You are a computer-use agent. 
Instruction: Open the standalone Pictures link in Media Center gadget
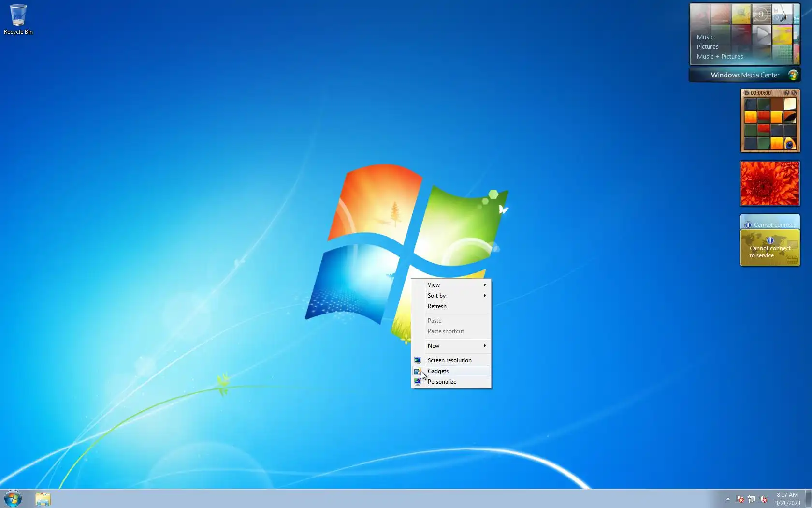click(x=708, y=47)
